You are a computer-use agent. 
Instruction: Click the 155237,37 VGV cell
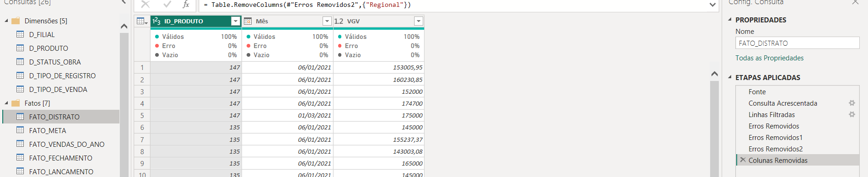pos(379,139)
